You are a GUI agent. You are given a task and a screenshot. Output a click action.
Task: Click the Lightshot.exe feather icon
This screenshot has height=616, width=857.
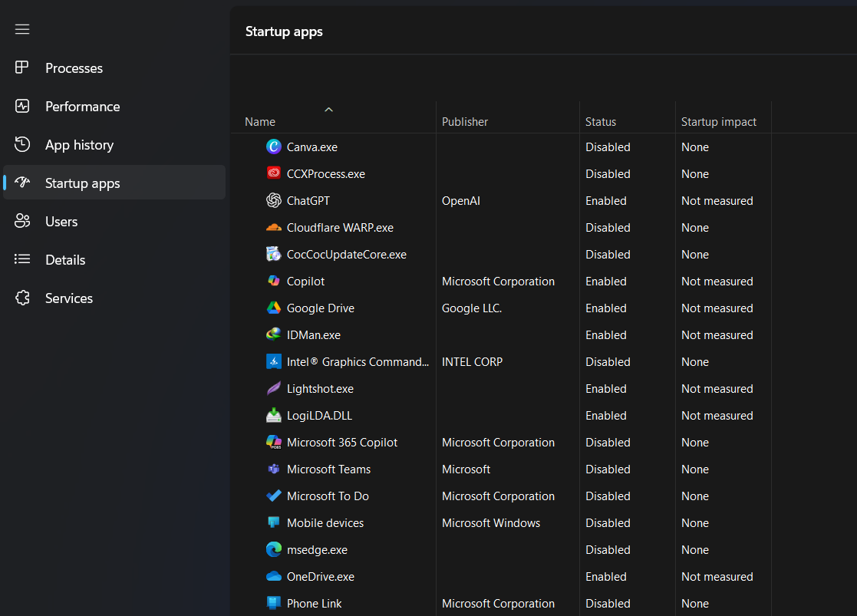coord(274,388)
